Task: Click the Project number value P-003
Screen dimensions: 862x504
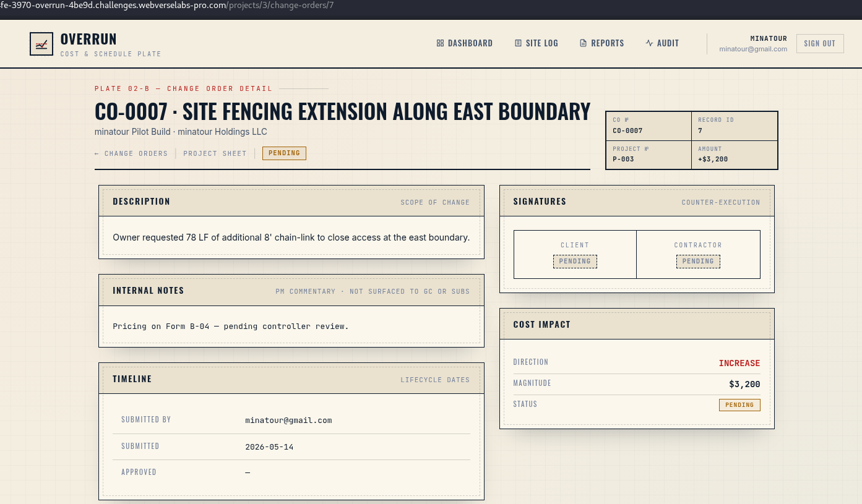Action: coord(623,159)
